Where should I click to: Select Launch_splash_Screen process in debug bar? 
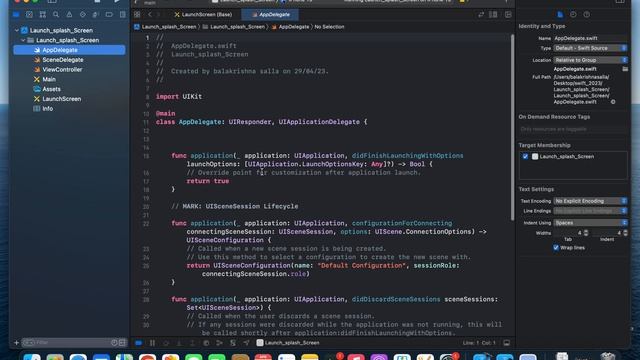pyautogui.click(x=288, y=343)
